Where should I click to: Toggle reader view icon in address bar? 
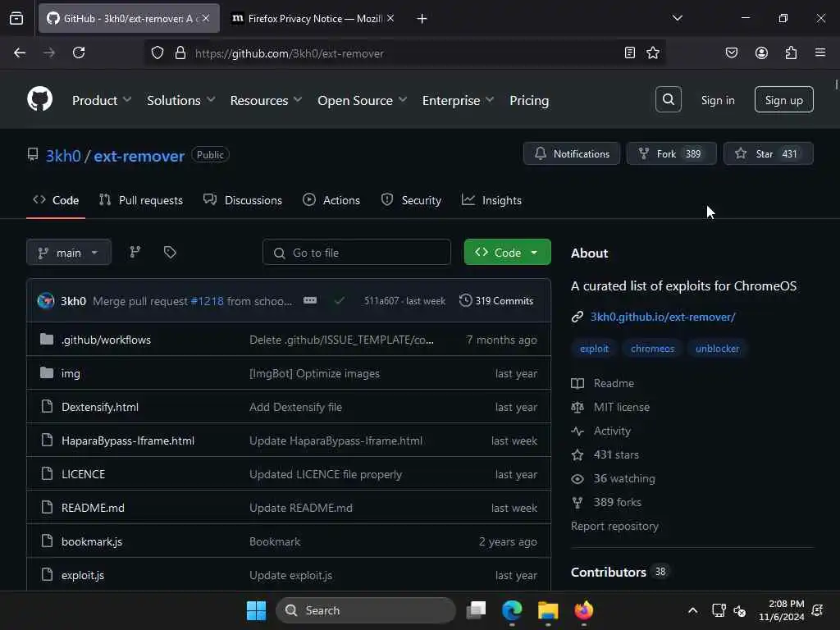(630, 52)
